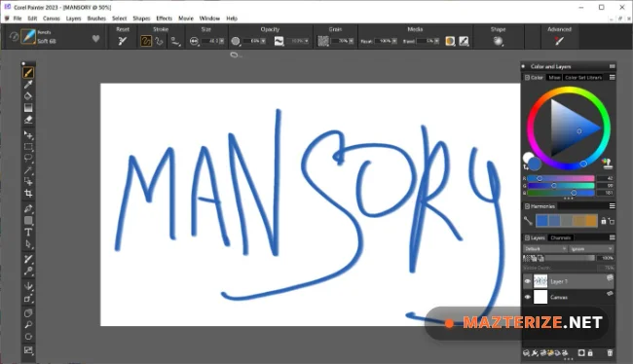Open the File menu
This screenshot has width=633, height=364.
point(18,18)
